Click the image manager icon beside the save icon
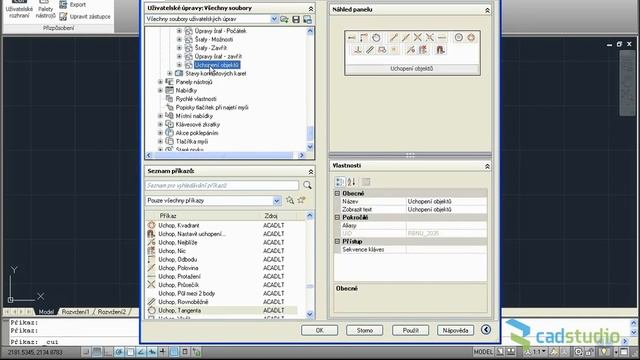The height and width of the screenshot is (360, 640). (307, 19)
